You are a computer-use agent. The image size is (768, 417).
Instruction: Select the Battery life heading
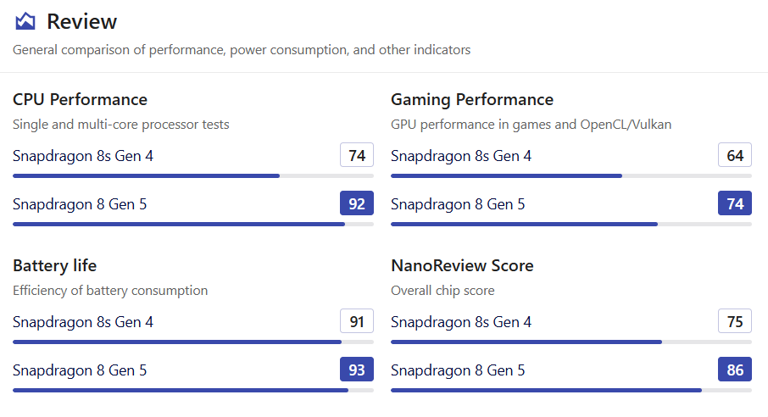[x=55, y=266]
